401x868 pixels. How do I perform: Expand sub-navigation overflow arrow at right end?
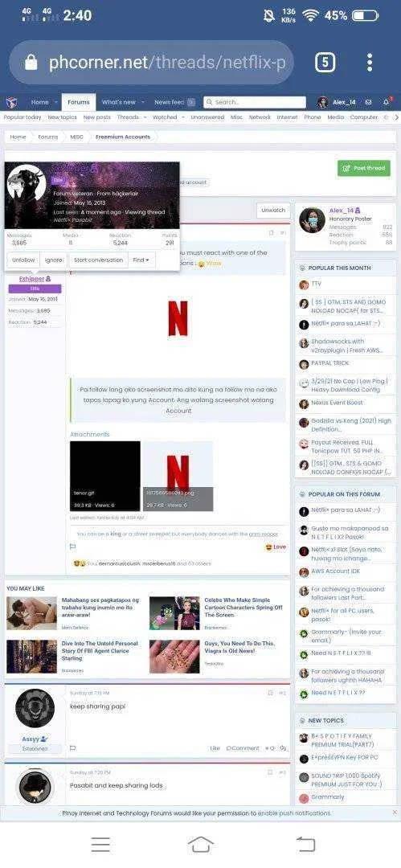pos(395,117)
